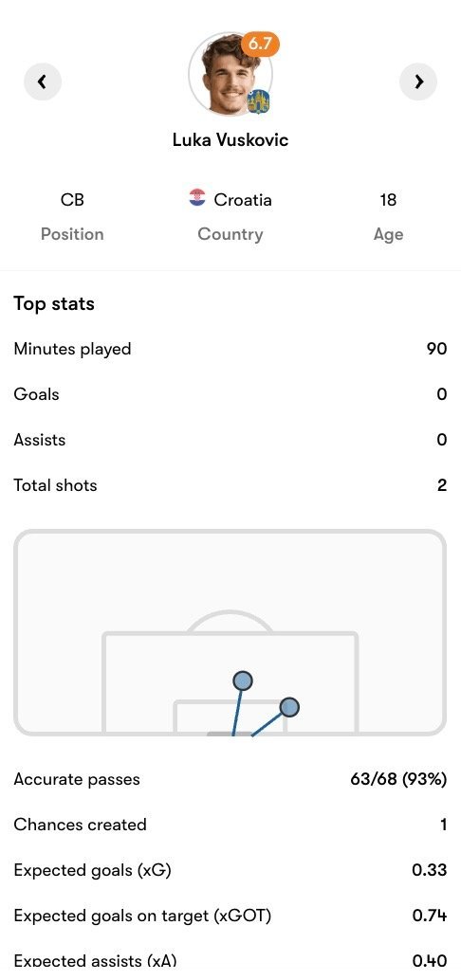Image resolution: width=461 pixels, height=980 pixels.
Task: Open Luka Vuskovic's profile photo
Action: tap(230, 74)
